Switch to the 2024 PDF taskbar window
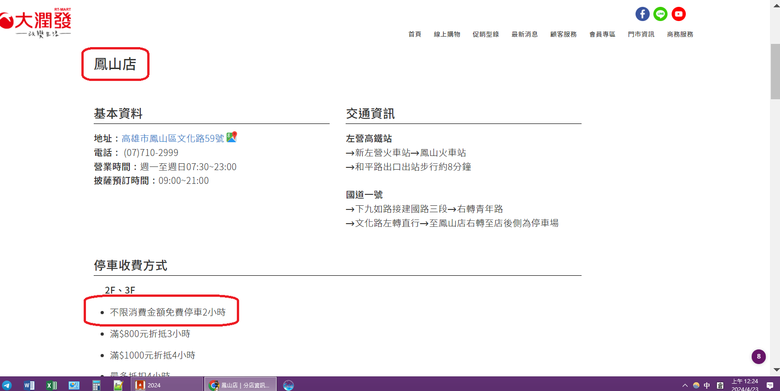 click(167, 385)
